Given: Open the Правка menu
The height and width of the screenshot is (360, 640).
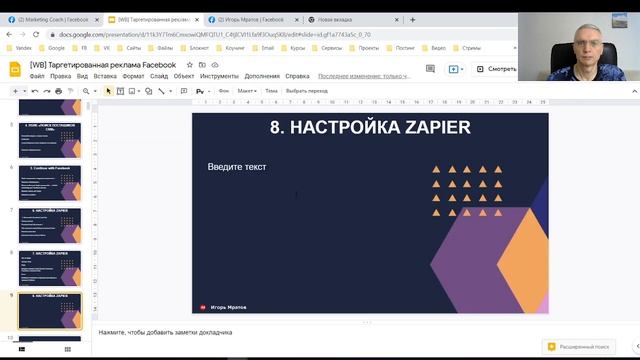Looking at the screenshot, I should coord(60,76).
